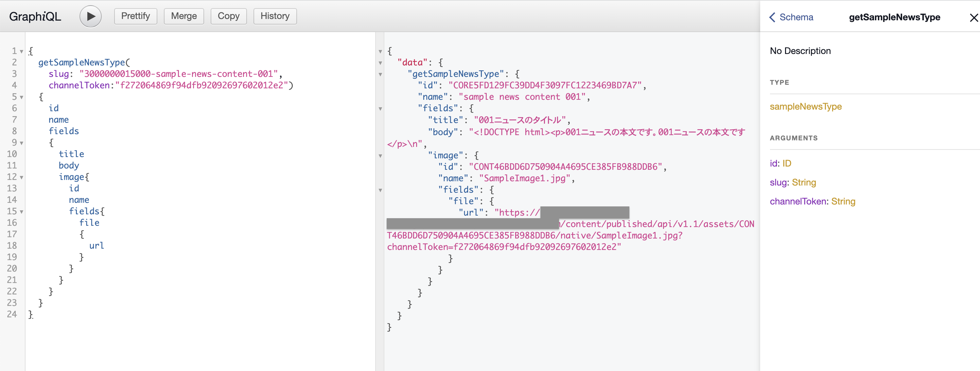The height and width of the screenshot is (371, 980).
Task: Fold the image block at line 12
Action: 22,177
